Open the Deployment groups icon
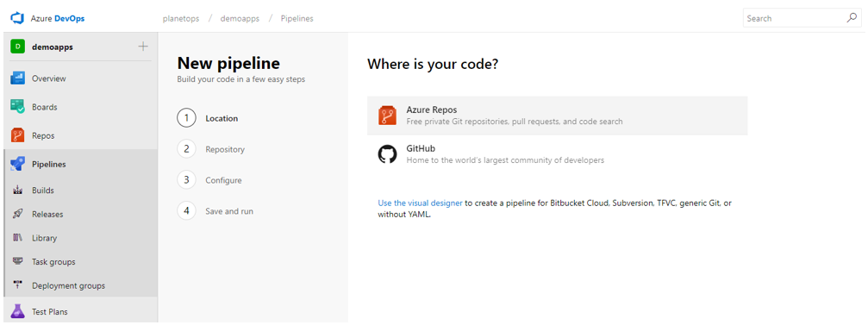This screenshot has height=325, width=868. (x=18, y=285)
